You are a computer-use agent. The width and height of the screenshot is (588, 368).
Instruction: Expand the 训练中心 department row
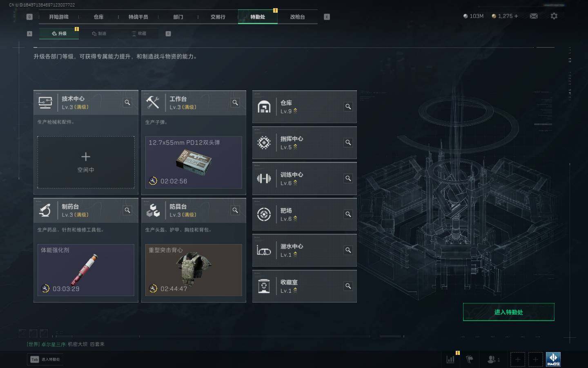(x=305, y=179)
